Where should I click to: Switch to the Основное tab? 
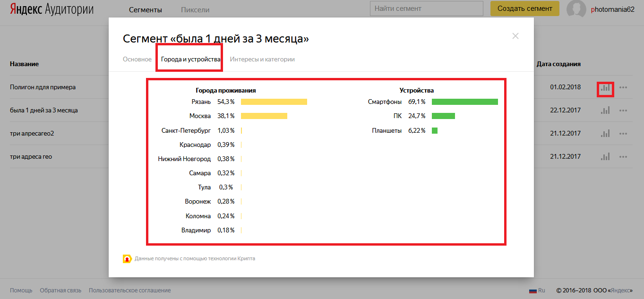[x=137, y=60]
